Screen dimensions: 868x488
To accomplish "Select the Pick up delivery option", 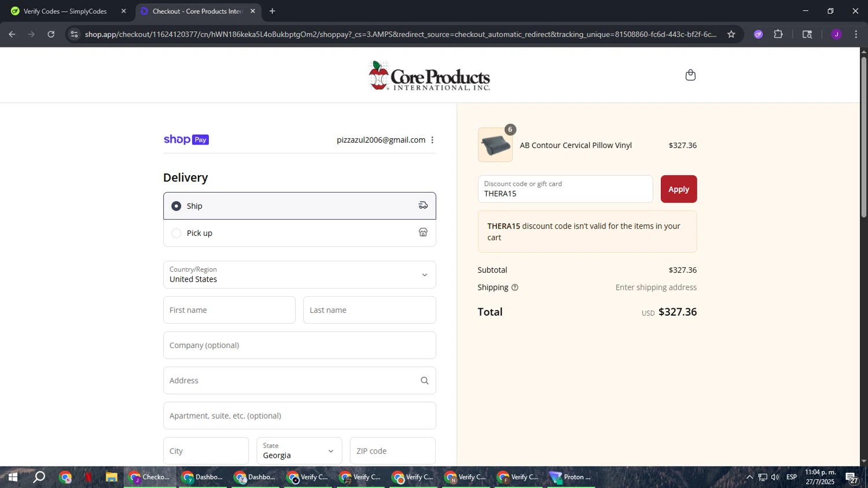I will (300, 233).
